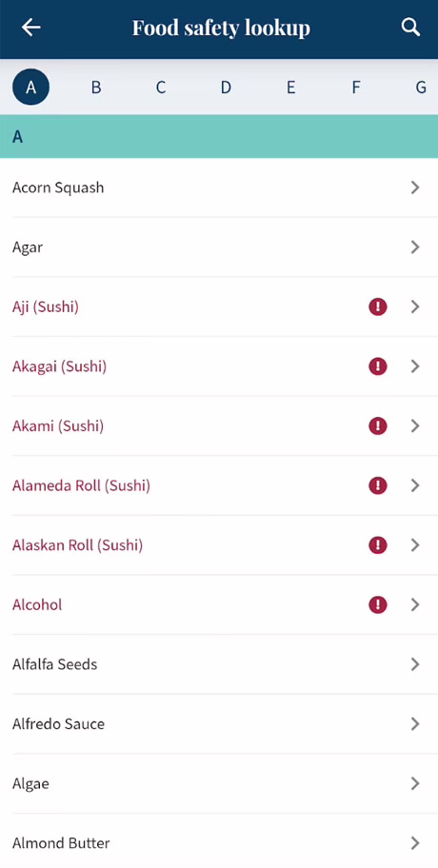Open Alfredo Sauce via its chevron
Screen dimensions: 438x868
tap(415, 724)
